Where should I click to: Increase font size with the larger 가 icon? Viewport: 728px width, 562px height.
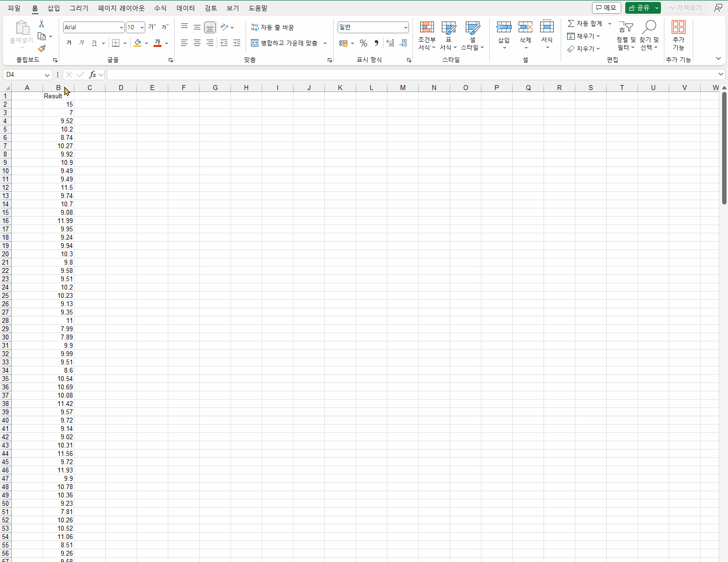click(152, 27)
